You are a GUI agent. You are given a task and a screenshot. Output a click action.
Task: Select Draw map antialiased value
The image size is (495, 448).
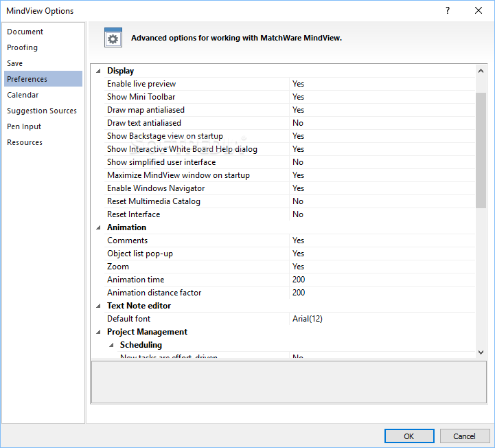pos(382,110)
